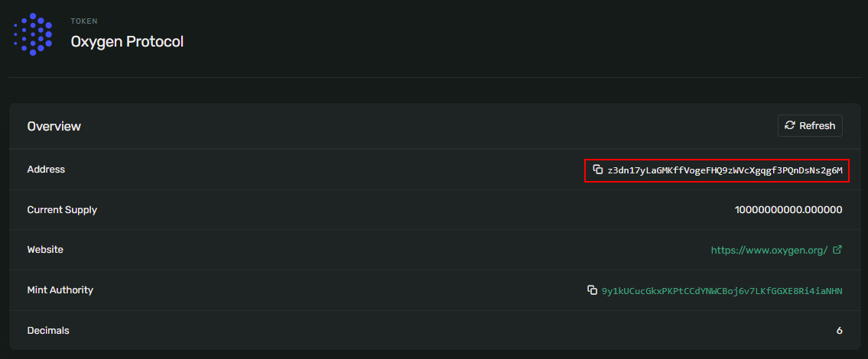Copy the Mint Authority address via icon
868x359 pixels.
(592, 290)
